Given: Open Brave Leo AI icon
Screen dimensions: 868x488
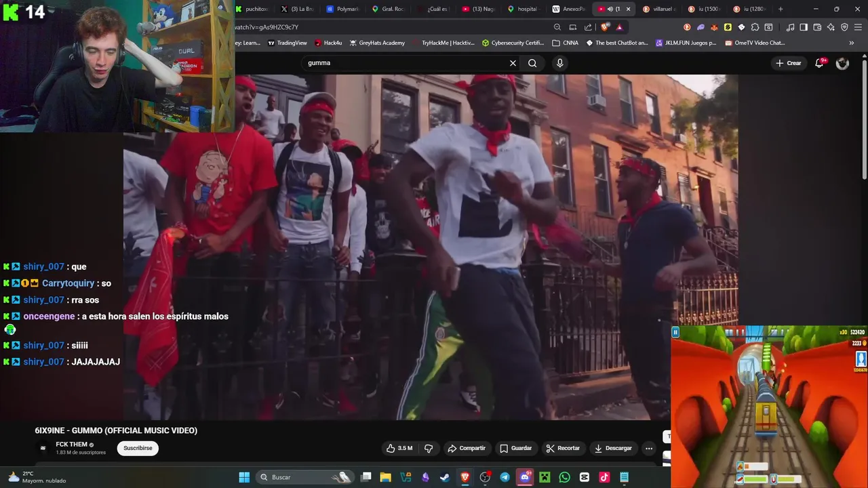Looking at the screenshot, I should 831,27.
